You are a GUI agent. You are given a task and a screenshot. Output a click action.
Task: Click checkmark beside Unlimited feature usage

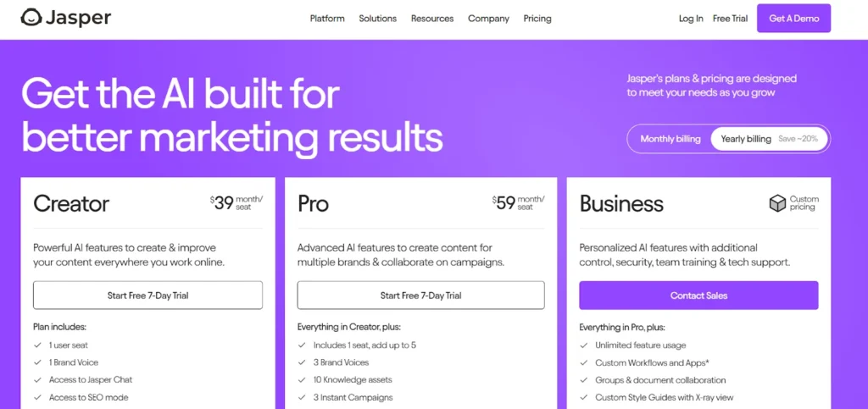(583, 345)
